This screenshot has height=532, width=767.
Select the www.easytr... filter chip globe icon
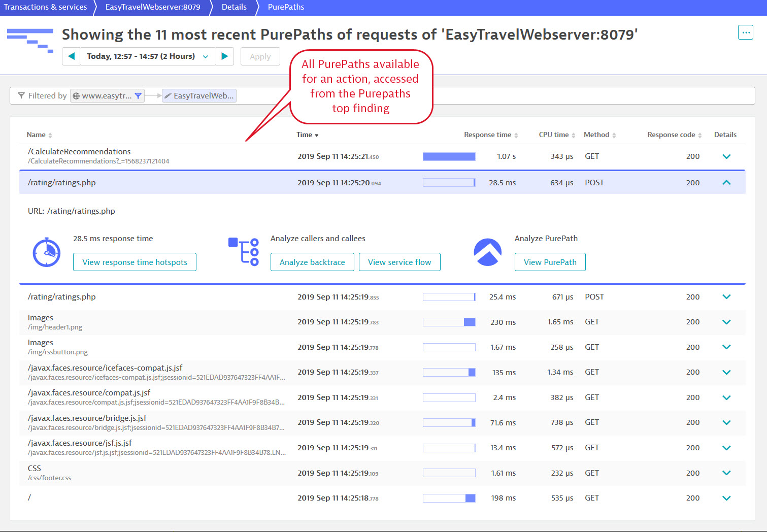(x=76, y=95)
